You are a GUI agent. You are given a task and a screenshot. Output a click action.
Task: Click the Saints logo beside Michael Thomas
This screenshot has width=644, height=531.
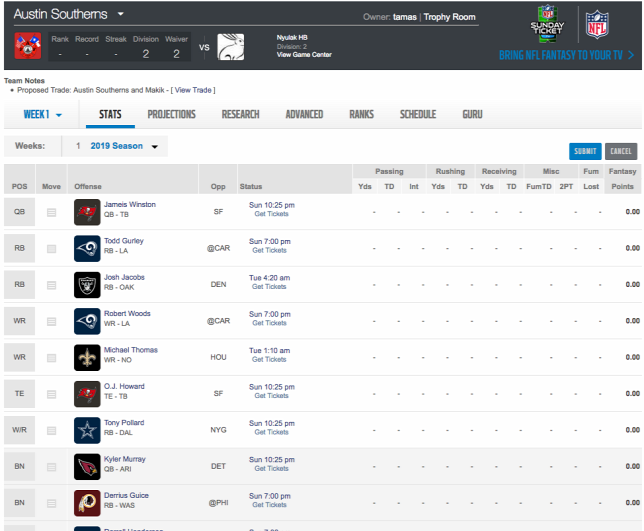[87, 358]
